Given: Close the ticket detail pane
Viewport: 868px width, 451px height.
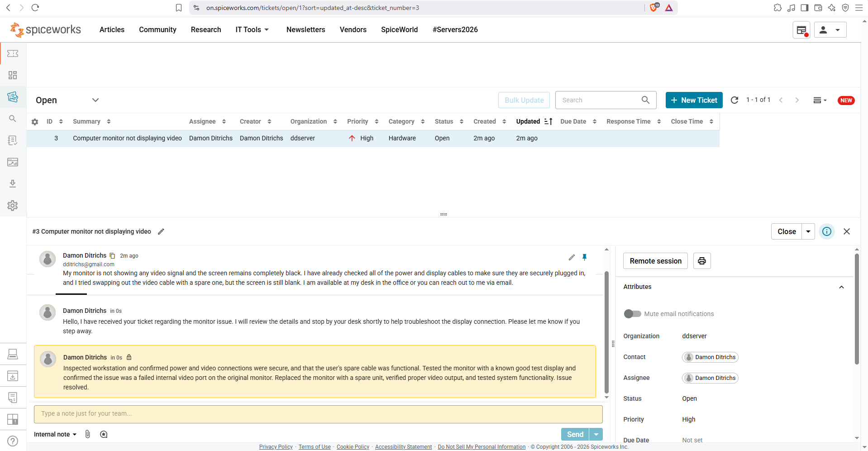Looking at the screenshot, I should pos(847,231).
